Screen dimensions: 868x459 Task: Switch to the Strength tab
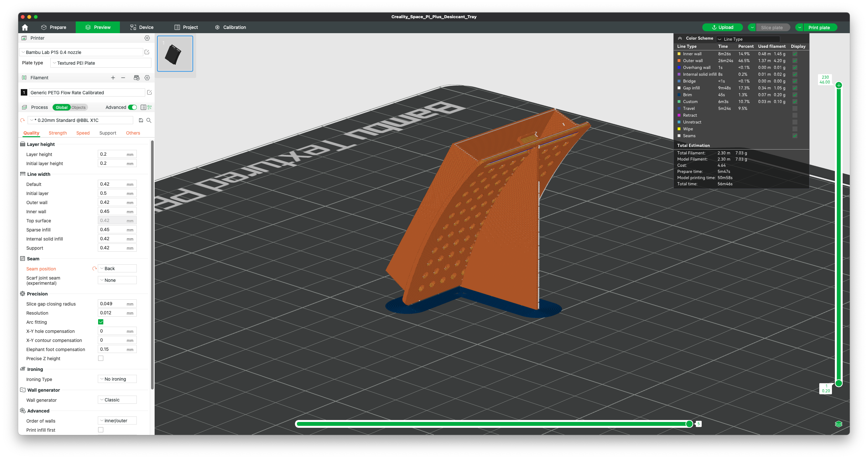[x=57, y=133]
